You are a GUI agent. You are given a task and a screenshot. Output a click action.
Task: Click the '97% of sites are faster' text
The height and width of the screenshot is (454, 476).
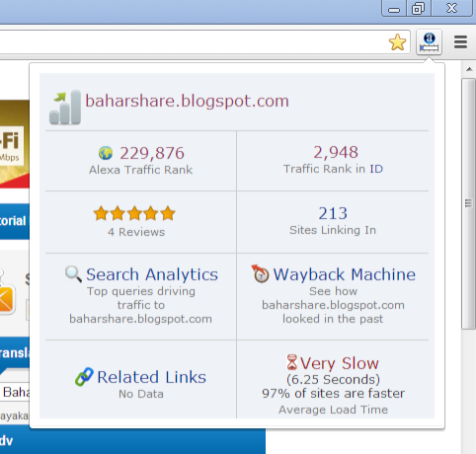pyautogui.click(x=333, y=393)
